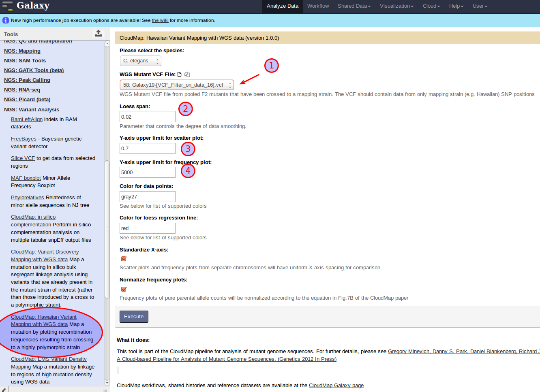Image resolution: width=540 pixels, height=392 pixels.
Task: Open the User menu
Action: point(480,6)
